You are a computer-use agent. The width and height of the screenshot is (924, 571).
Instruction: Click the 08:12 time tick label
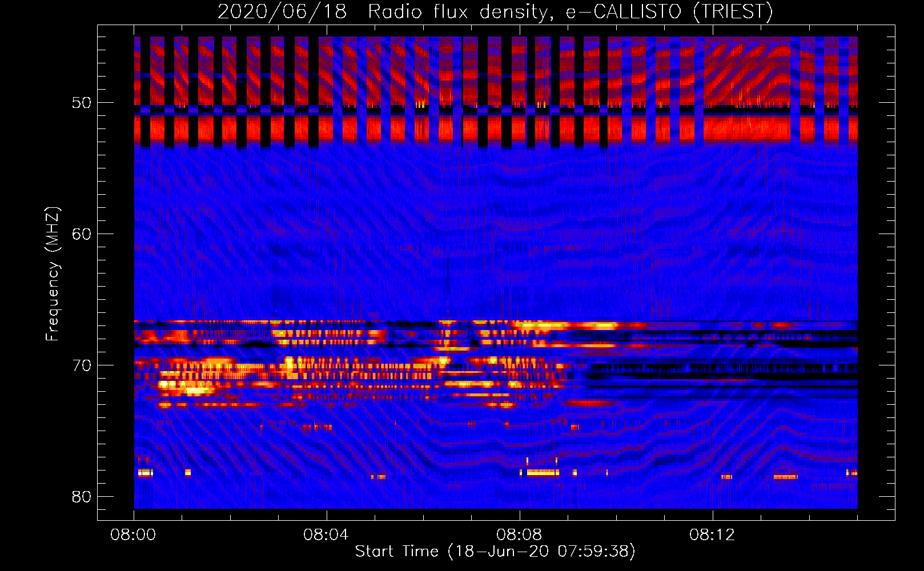(x=712, y=535)
